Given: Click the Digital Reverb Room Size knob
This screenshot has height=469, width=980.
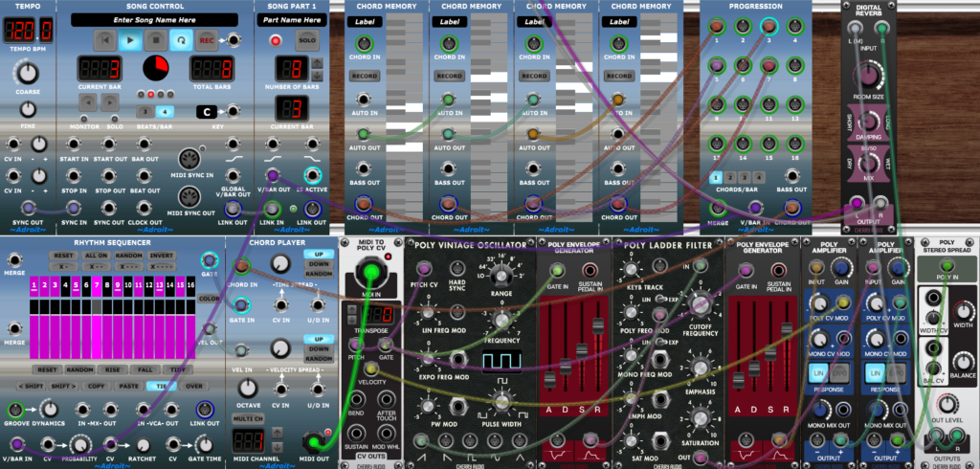Looking at the screenshot, I should [x=868, y=77].
